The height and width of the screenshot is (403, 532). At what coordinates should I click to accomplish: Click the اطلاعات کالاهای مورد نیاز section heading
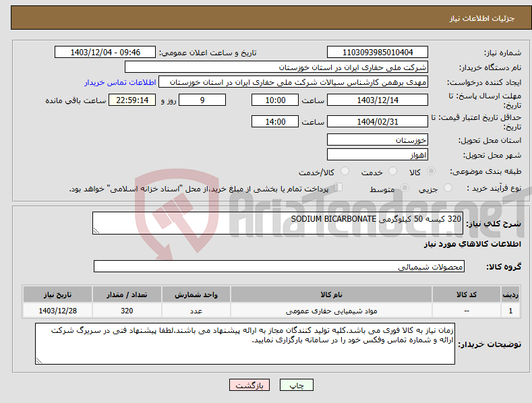coord(472,244)
